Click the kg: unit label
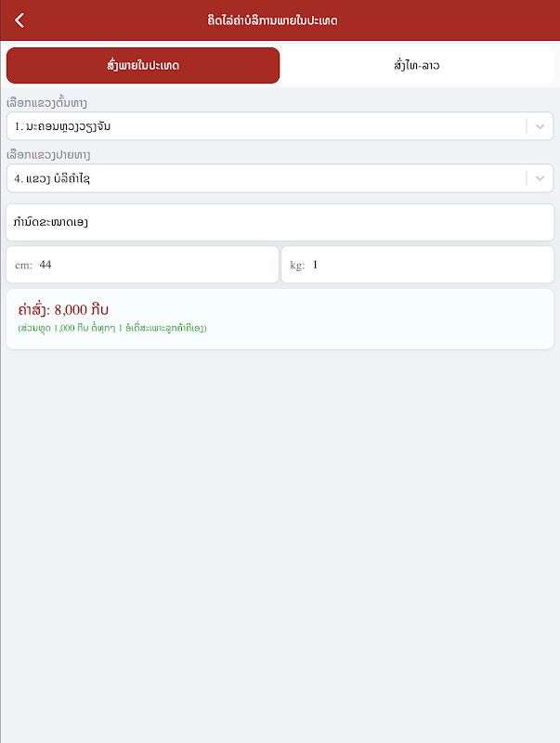 click(297, 266)
